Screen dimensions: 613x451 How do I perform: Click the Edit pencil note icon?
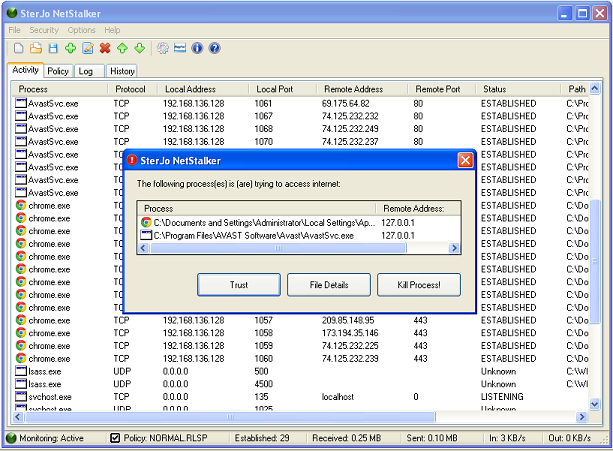coord(88,48)
